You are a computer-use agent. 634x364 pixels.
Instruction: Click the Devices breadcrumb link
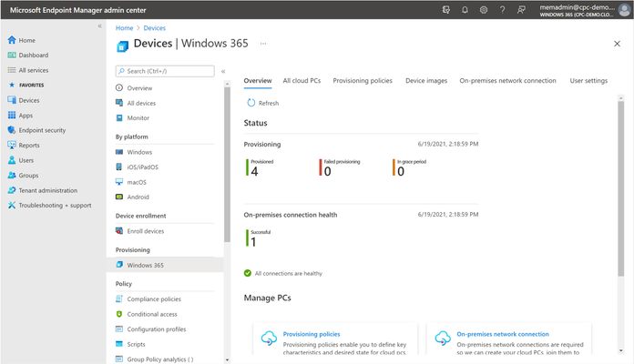click(155, 28)
